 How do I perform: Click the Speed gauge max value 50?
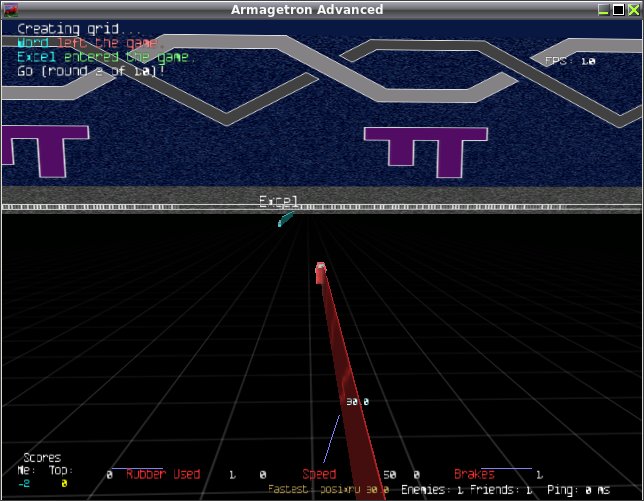[x=390, y=475]
